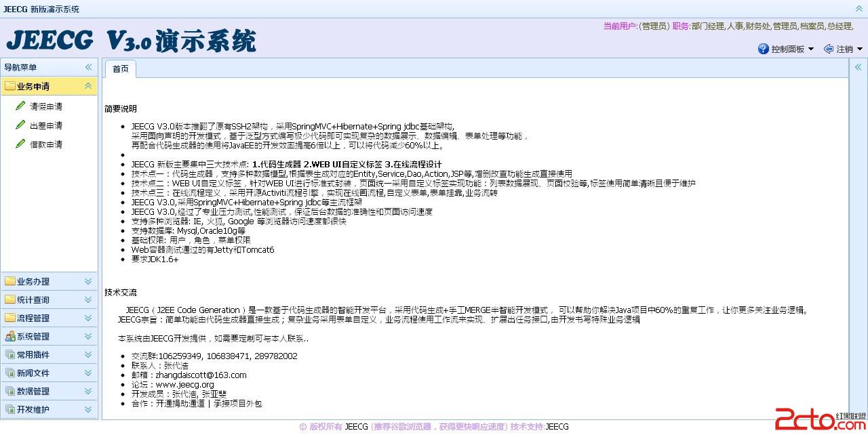Expand the 系统管理 accordion section
The height and width of the screenshot is (437, 868).
pyautogui.click(x=88, y=336)
